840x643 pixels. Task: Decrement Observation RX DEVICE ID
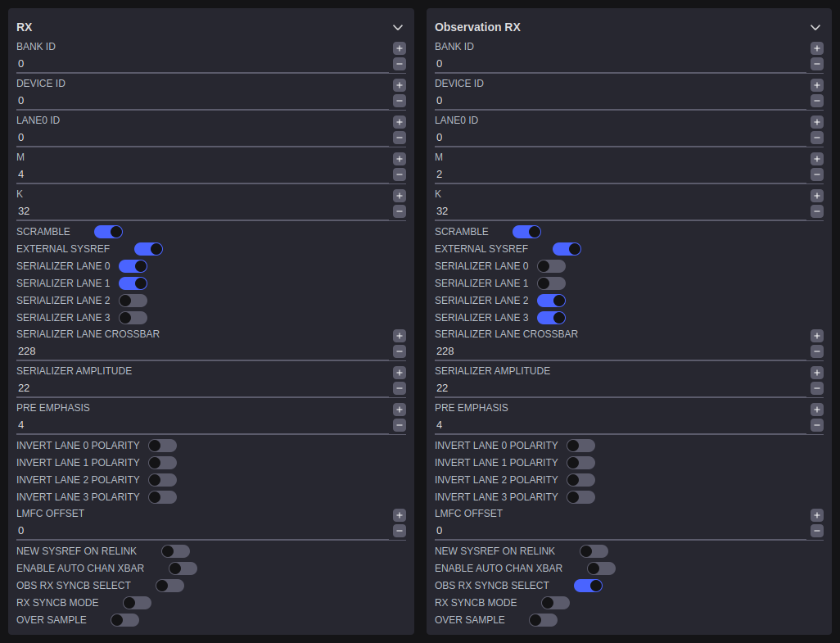pyautogui.click(x=816, y=101)
